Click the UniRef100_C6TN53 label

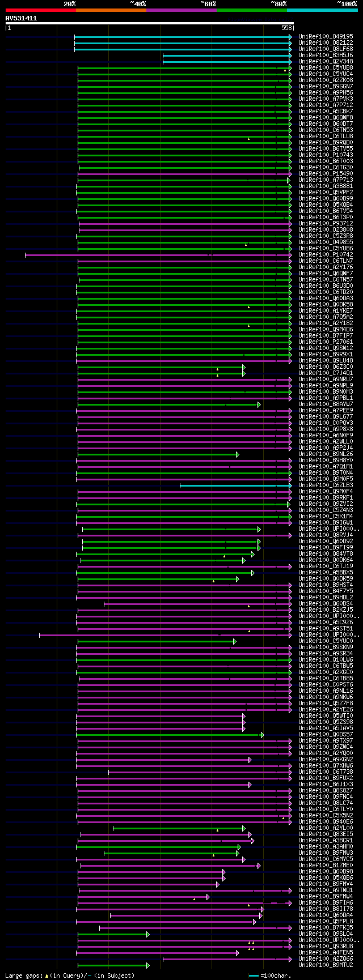point(326,130)
